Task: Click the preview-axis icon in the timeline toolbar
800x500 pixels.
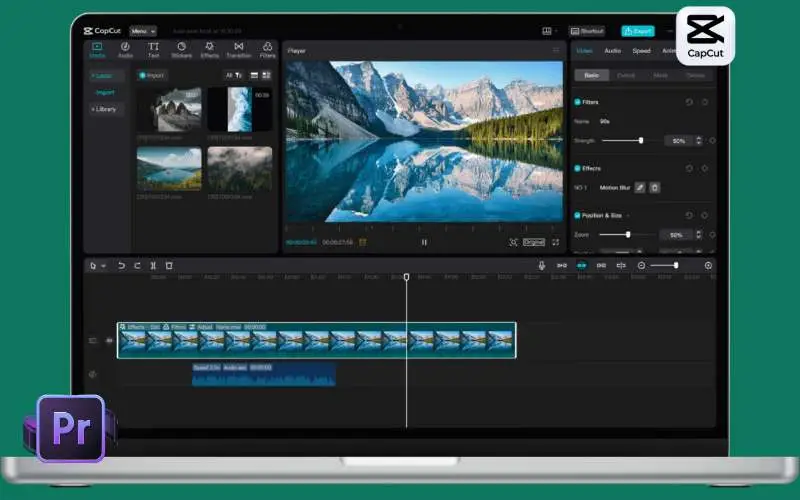Action: (x=621, y=265)
